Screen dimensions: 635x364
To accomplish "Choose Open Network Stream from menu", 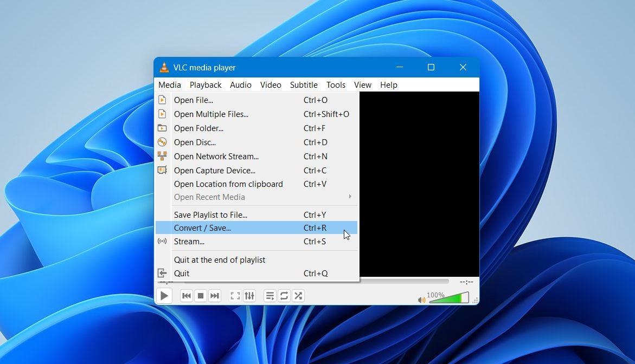I will [x=216, y=157].
